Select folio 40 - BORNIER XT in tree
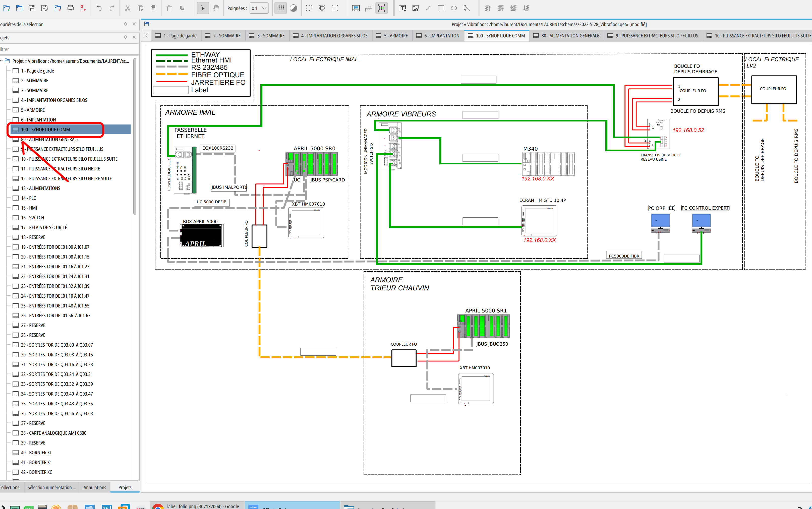The image size is (812, 509). point(36,453)
